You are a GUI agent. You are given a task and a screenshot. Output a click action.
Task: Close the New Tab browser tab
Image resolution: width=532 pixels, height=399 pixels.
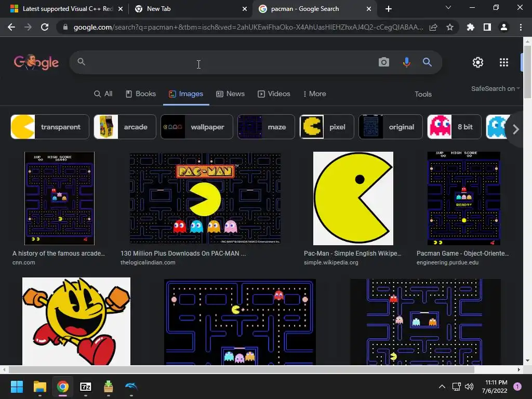pyautogui.click(x=245, y=9)
